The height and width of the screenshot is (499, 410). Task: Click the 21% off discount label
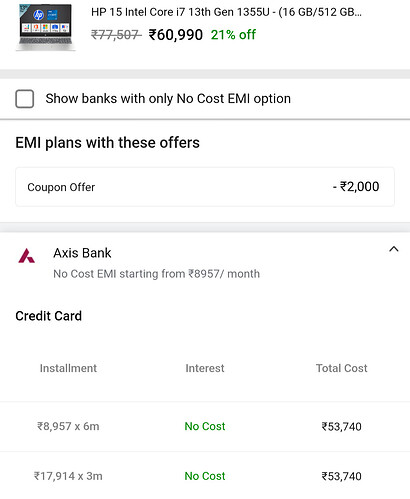point(233,35)
